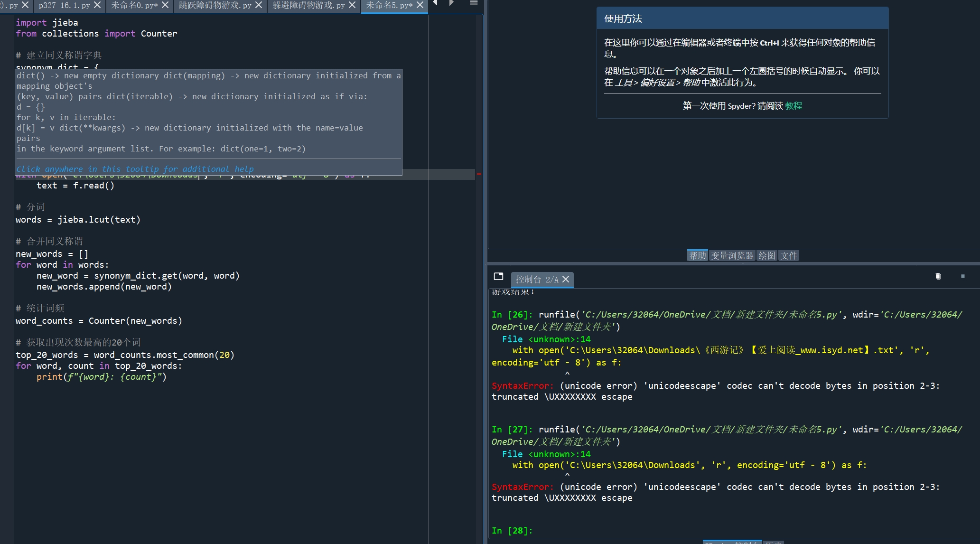The width and height of the screenshot is (980, 544).
Task: Close the p327 16.1.py tab
Action: (x=97, y=5)
